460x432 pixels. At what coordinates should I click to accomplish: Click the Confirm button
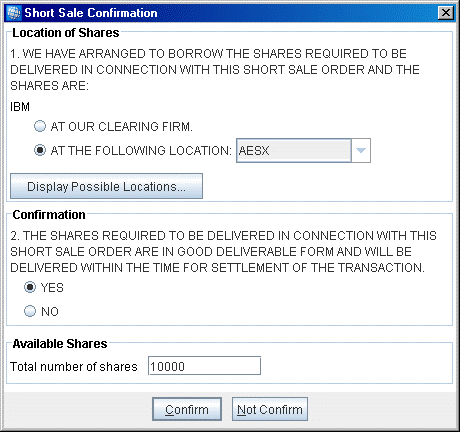[x=187, y=409]
